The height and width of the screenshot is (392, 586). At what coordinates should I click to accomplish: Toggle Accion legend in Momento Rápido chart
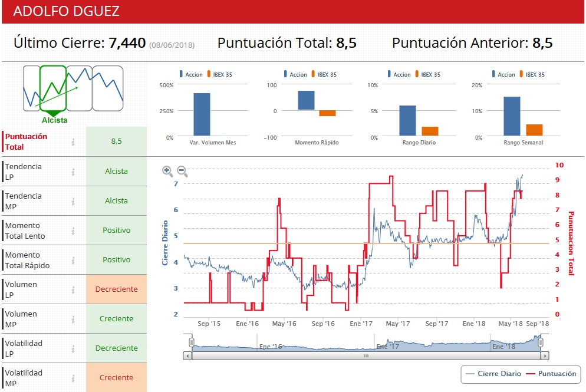click(295, 74)
